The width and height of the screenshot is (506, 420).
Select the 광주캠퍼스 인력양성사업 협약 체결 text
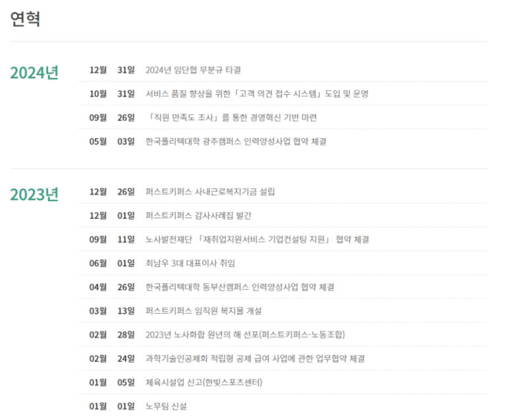pyautogui.click(x=236, y=141)
